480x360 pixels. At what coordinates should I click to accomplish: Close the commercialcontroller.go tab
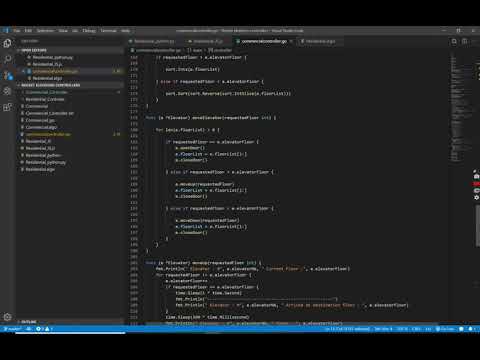[x=291, y=41]
